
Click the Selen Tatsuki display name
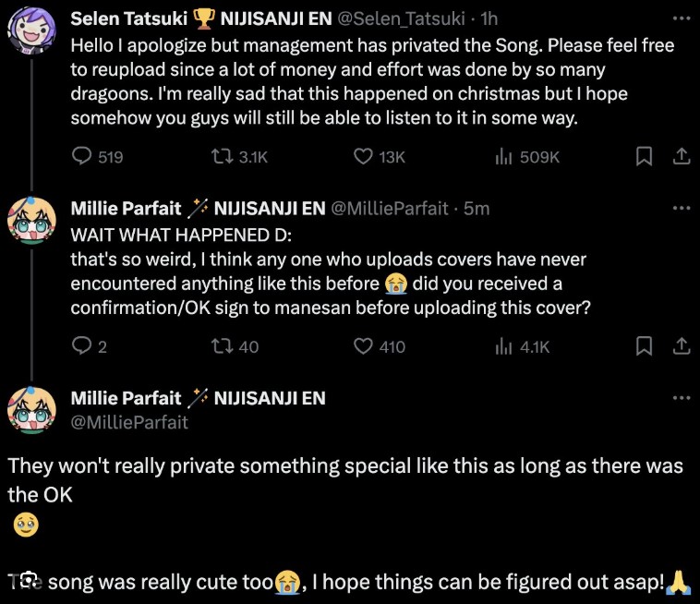(129, 18)
